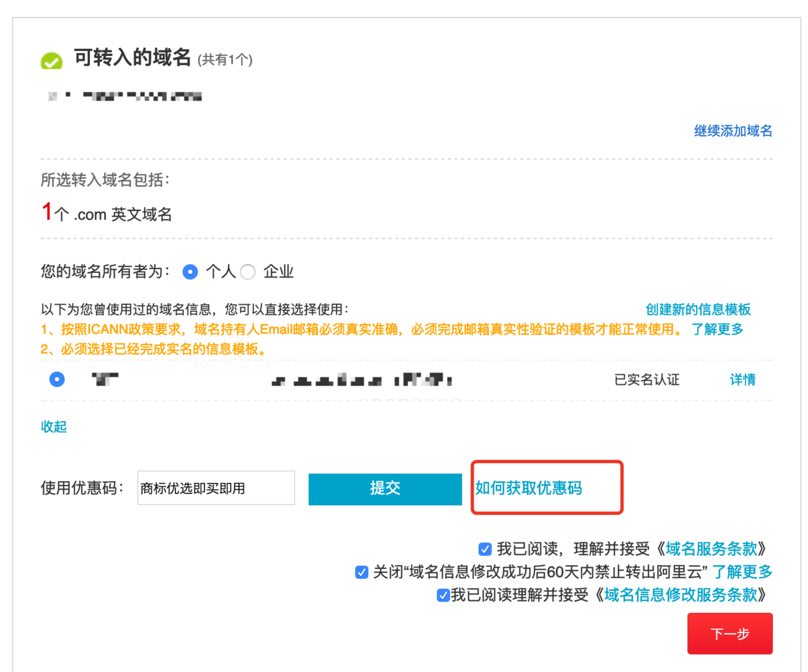Click the '.com 英文域名' summary text

click(123, 214)
